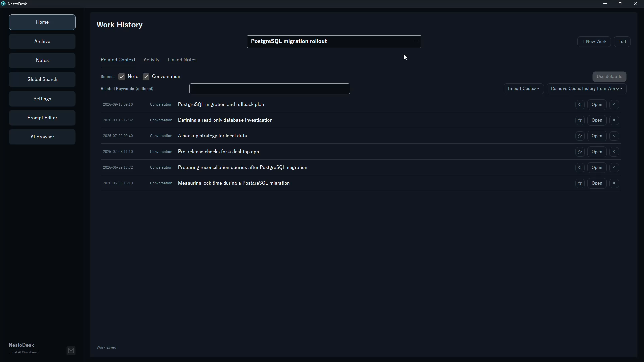Star the read-only database investigation row
Viewport: 644px width, 362px height.
coord(580,120)
